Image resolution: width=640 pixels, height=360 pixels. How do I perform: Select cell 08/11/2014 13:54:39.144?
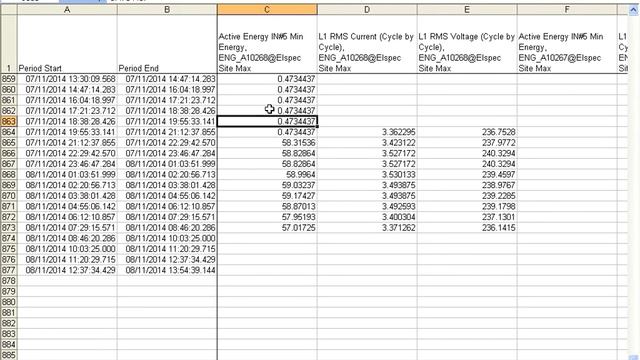[167, 270]
